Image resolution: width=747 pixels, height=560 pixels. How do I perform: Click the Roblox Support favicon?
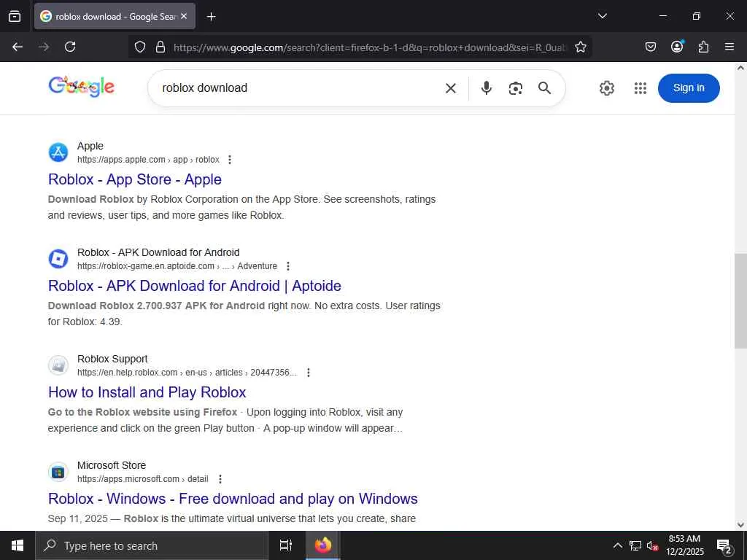point(58,365)
